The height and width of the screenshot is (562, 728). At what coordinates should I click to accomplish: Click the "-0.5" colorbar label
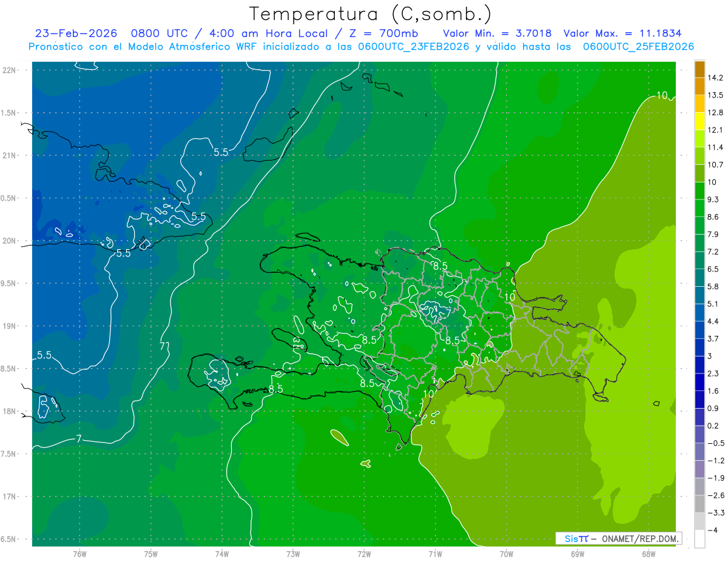coord(716,443)
